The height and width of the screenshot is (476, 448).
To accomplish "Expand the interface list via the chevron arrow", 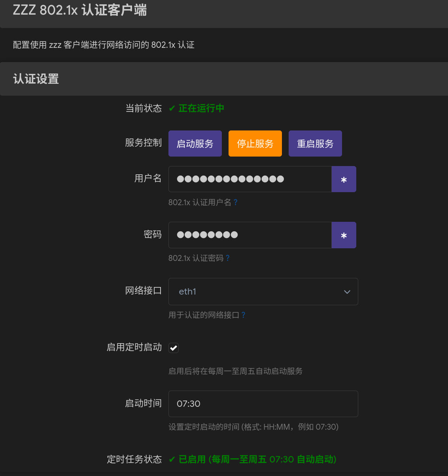I will (347, 292).
